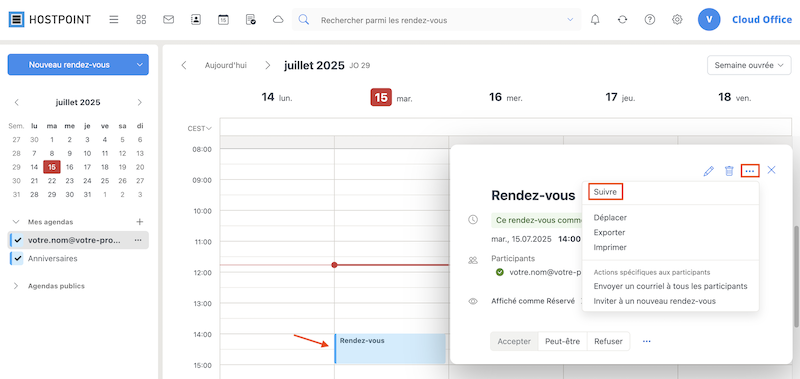Click the vertical scrollbar at right edge
This screenshot has width=800, height=379.
click(x=796, y=275)
